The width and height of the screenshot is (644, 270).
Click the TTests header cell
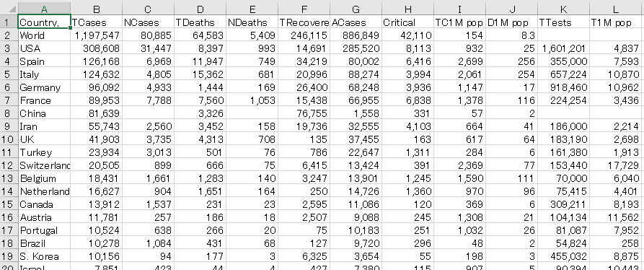tap(563, 22)
